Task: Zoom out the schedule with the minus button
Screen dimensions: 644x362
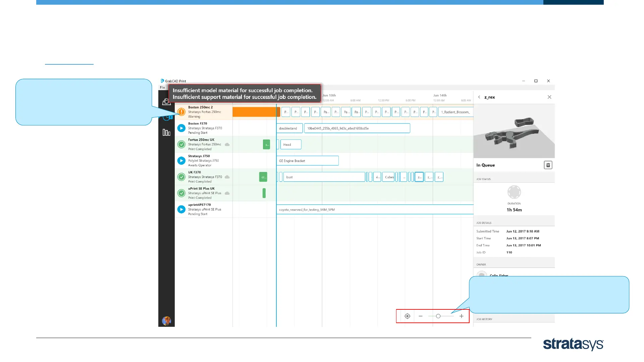Action: coord(421,316)
